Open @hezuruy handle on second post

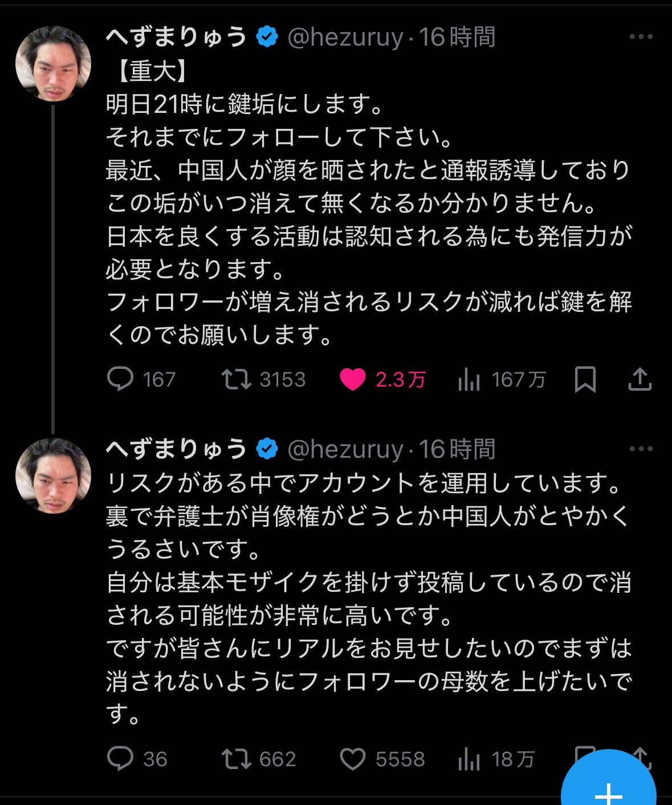coord(345,450)
